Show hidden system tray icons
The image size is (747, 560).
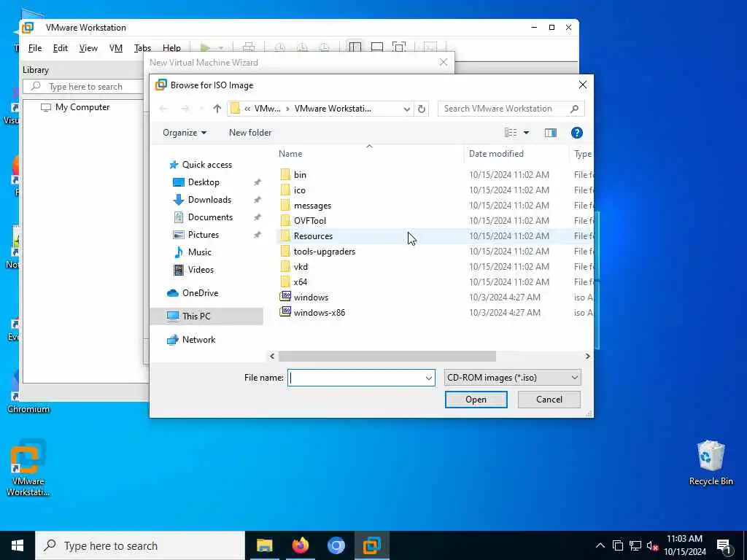(600, 545)
